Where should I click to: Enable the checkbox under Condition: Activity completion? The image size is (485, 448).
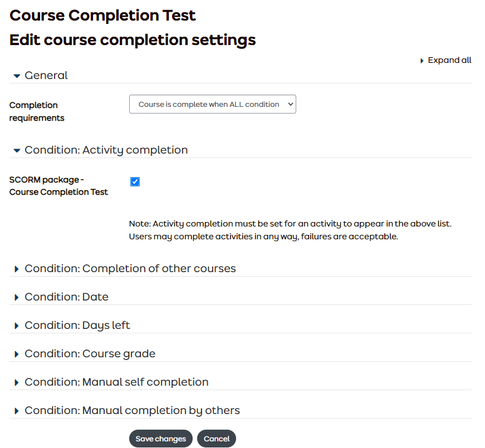135,181
